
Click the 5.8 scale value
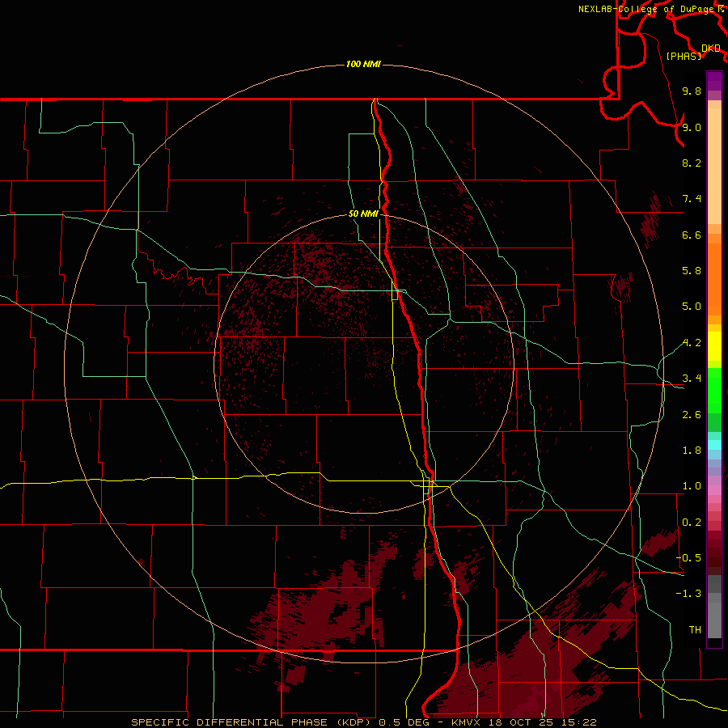(692, 271)
